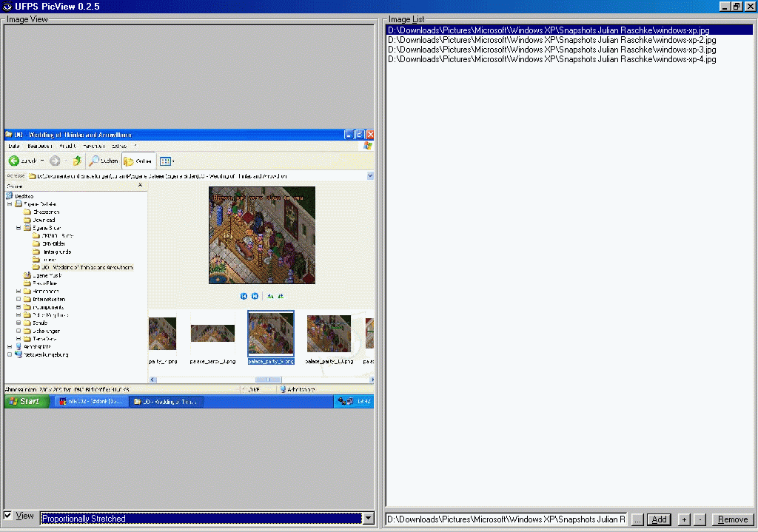
Task: Click the UFPS PicView title bar icon
Action: 7,6
